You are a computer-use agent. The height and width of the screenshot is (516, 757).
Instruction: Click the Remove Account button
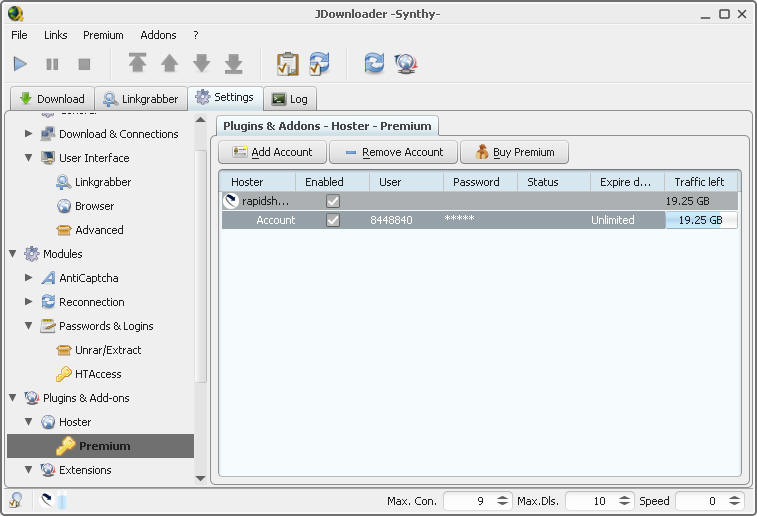pyautogui.click(x=393, y=152)
